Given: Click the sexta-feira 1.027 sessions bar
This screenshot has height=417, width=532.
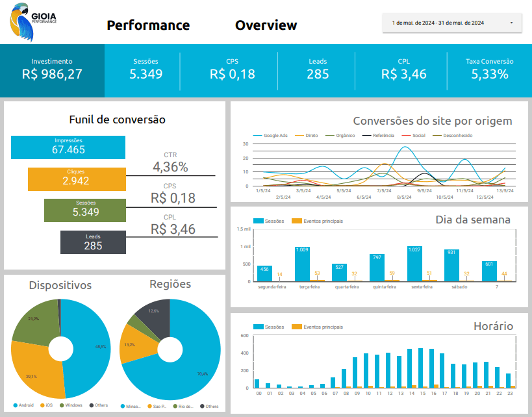Looking at the screenshot, I should coord(414,264).
